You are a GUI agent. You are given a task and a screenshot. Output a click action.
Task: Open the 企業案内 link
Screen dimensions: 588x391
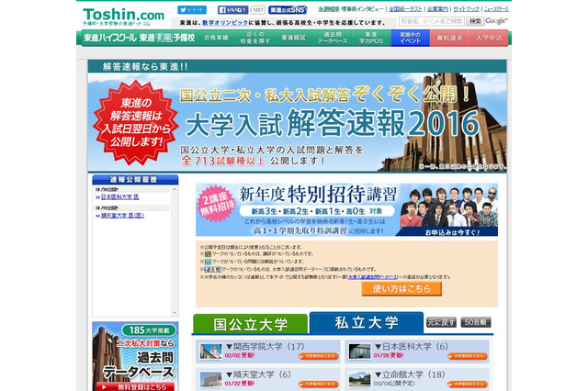pyautogui.click(x=437, y=8)
